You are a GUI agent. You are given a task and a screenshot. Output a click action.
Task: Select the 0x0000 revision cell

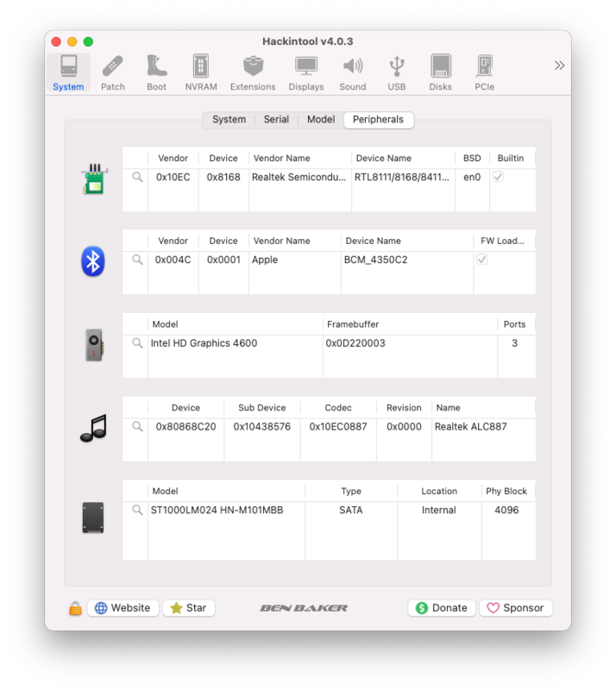pos(404,426)
